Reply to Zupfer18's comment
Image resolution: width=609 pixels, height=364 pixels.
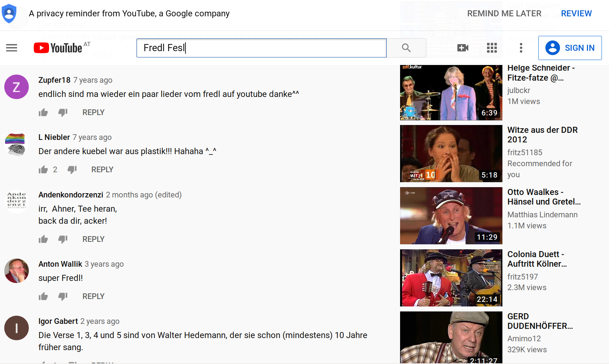point(93,113)
